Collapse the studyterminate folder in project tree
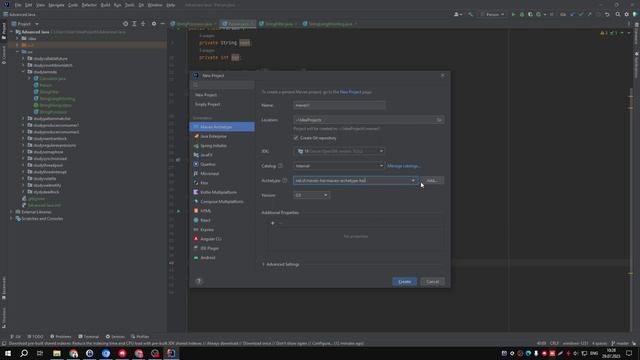640x360 pixels. coord(24,72)
